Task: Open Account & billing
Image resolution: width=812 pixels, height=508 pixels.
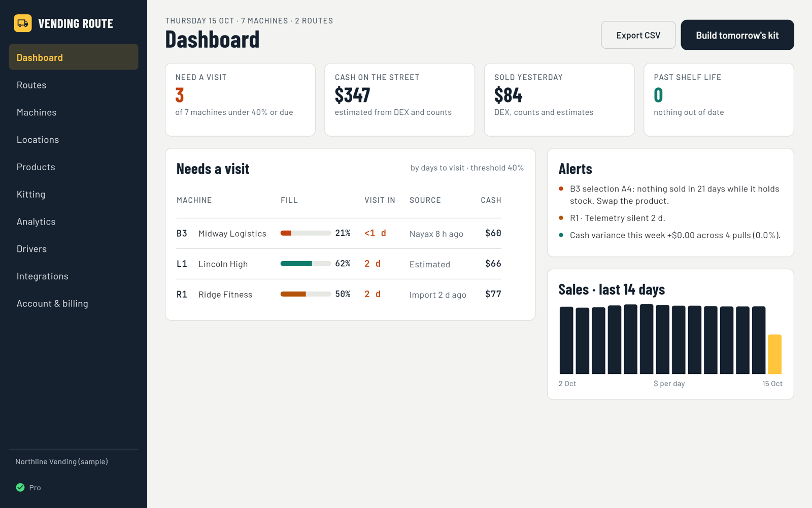Action: pos(74,303)
